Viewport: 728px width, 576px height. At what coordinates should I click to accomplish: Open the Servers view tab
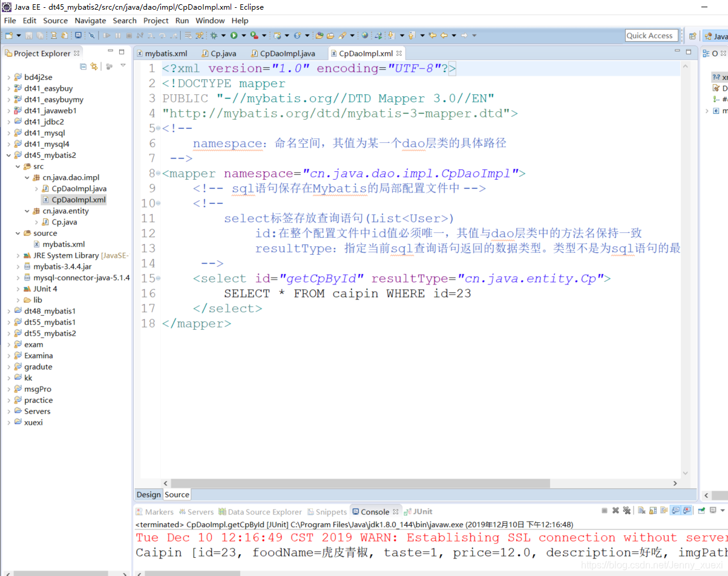pyautogui.click(x=196, y=512)
